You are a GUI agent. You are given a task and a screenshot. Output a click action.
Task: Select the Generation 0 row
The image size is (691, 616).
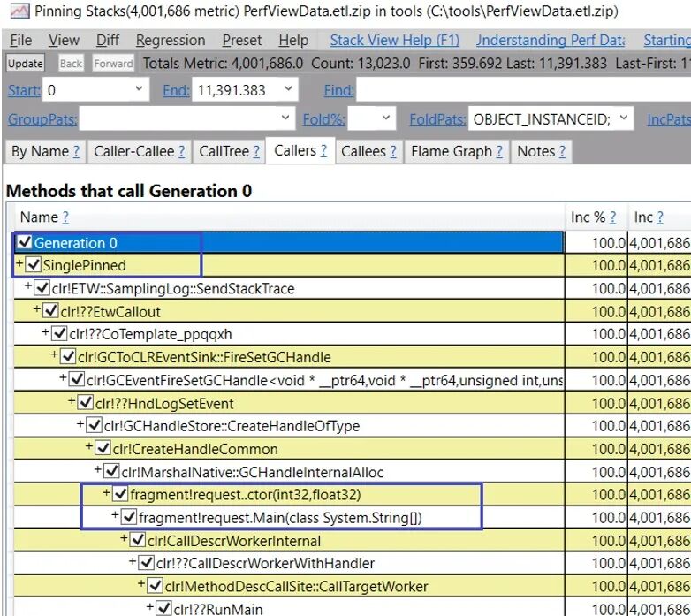point(289,243)
